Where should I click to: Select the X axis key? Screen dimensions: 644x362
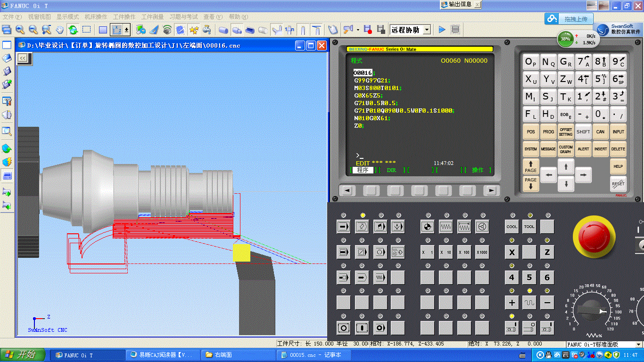pyautogui.click(x=512, y=252)
